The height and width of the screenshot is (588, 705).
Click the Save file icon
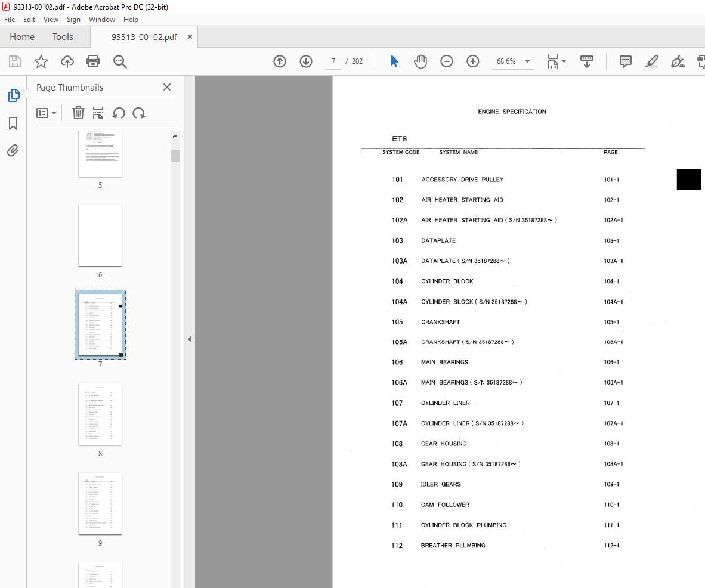tap(15, 61)
